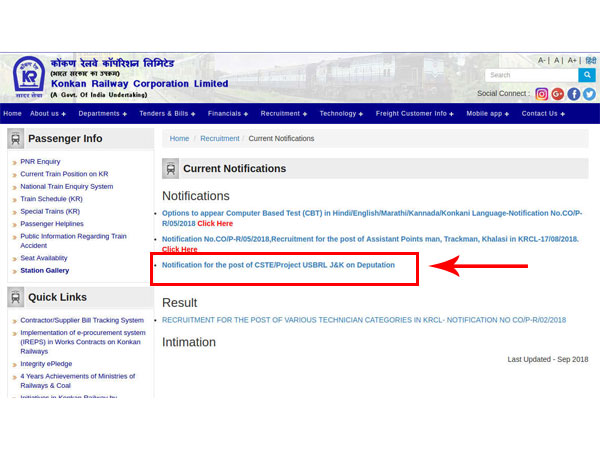Click the Konkan Railway Corporation Limited title

[x=140, y=84]
